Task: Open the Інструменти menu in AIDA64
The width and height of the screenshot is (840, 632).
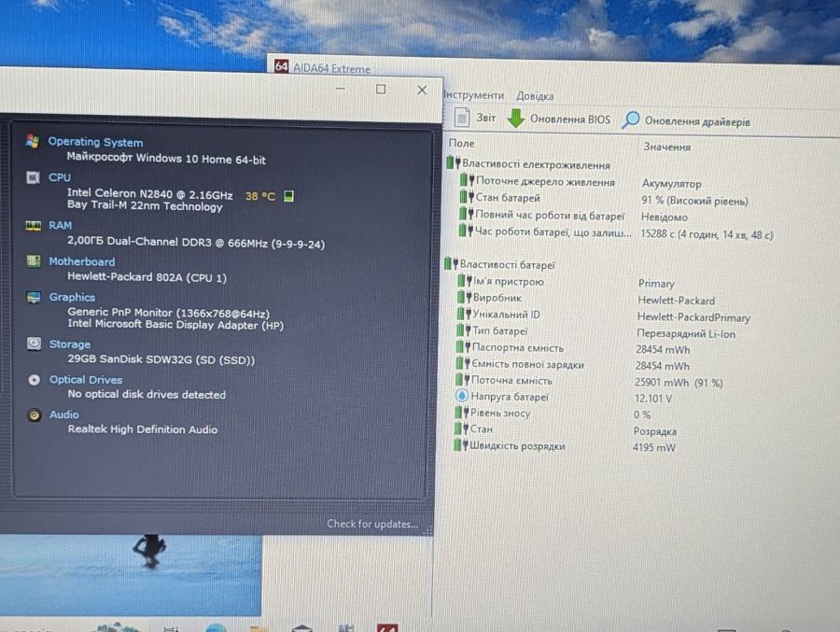Action: pyautogui.click(x=473, y=95)
